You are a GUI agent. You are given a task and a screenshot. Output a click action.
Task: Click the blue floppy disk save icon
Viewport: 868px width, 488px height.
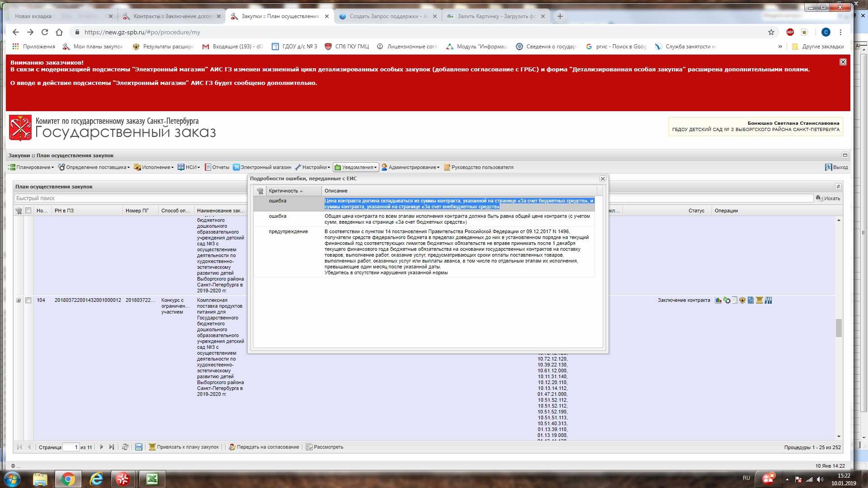click(x=139, y=447)
